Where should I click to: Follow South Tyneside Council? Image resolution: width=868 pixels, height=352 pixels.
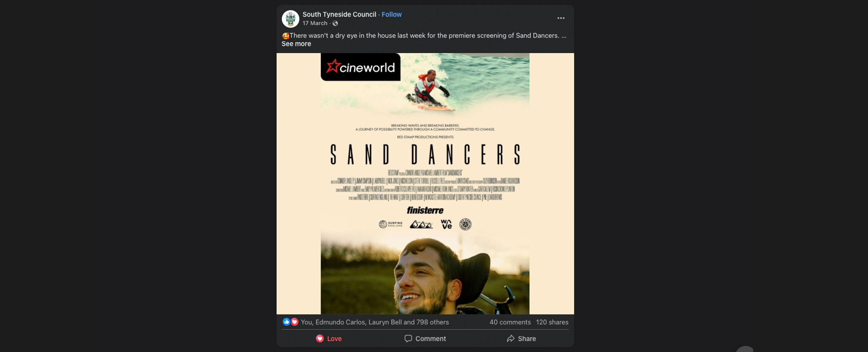391,14
